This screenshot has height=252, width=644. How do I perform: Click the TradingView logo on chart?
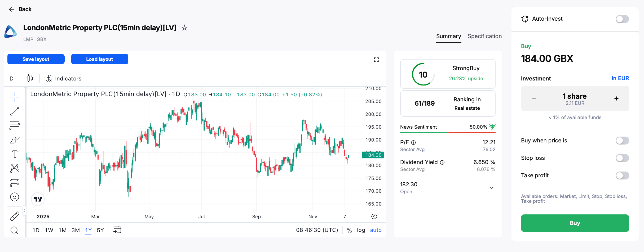pos(38,199)
